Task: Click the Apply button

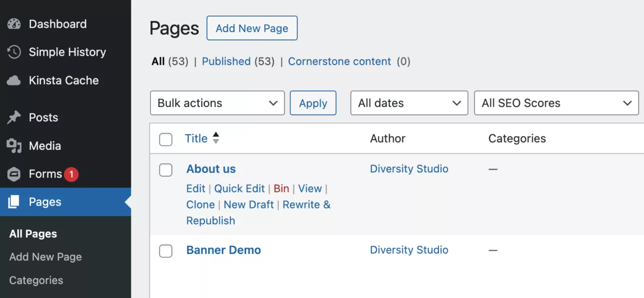Action: pos(313,103)
